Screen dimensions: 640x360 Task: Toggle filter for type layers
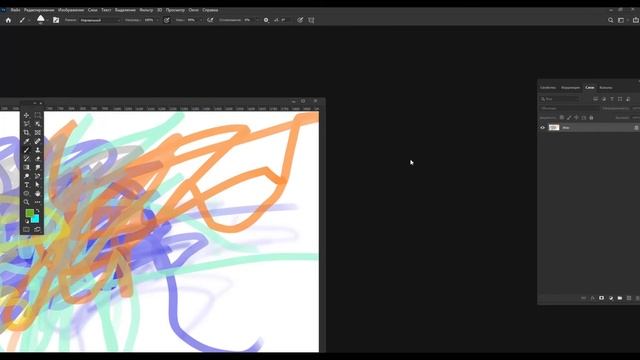[612, 99]
